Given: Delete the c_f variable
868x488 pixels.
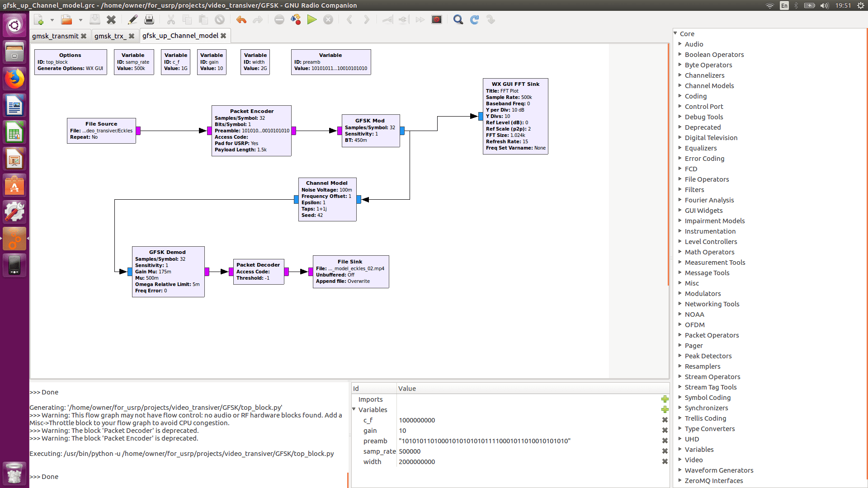Looking at the screenshot, I should click(x=665, y=420).
